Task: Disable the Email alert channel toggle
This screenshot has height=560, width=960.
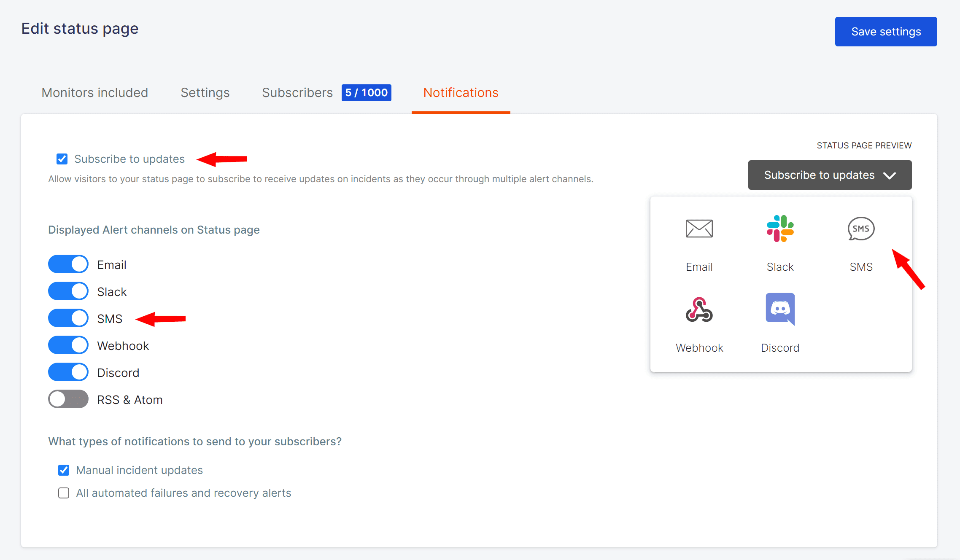Action: (x=68, y=264)
